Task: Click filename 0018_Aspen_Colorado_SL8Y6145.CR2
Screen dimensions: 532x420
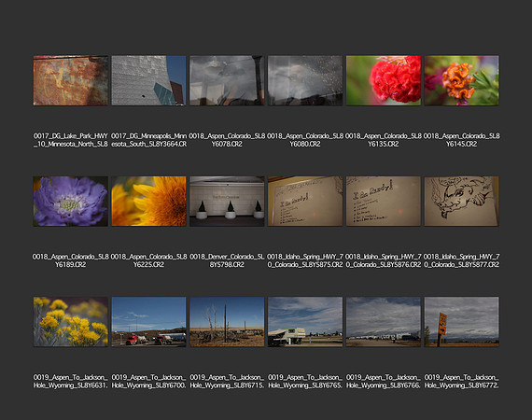Action: point(462,140)
